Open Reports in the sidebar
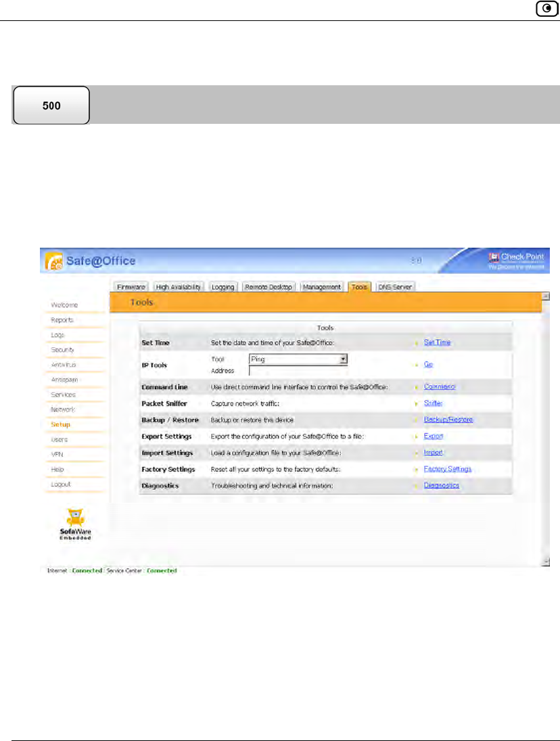This screenshot has height=741, width=560. [62, 320]
